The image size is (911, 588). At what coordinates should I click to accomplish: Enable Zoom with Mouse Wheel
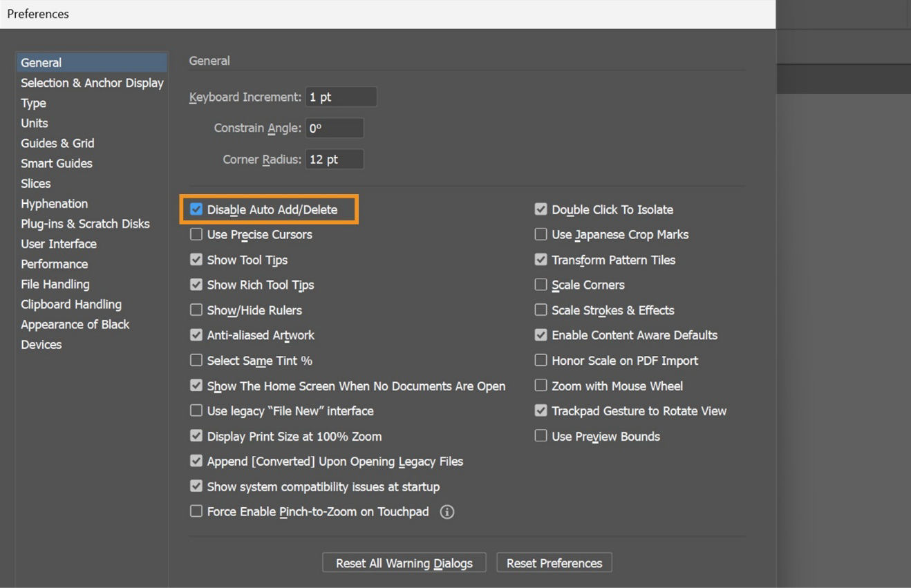[541, 385]
